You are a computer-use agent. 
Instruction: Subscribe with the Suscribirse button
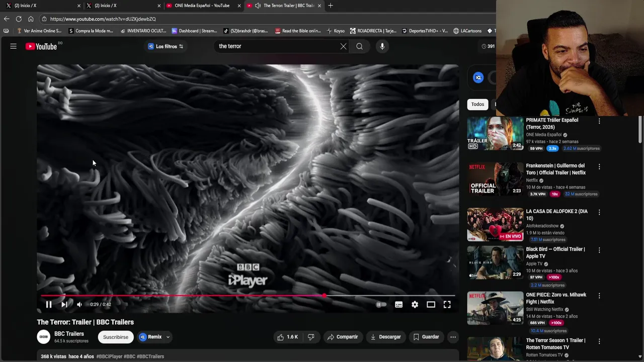coord(116,337)
